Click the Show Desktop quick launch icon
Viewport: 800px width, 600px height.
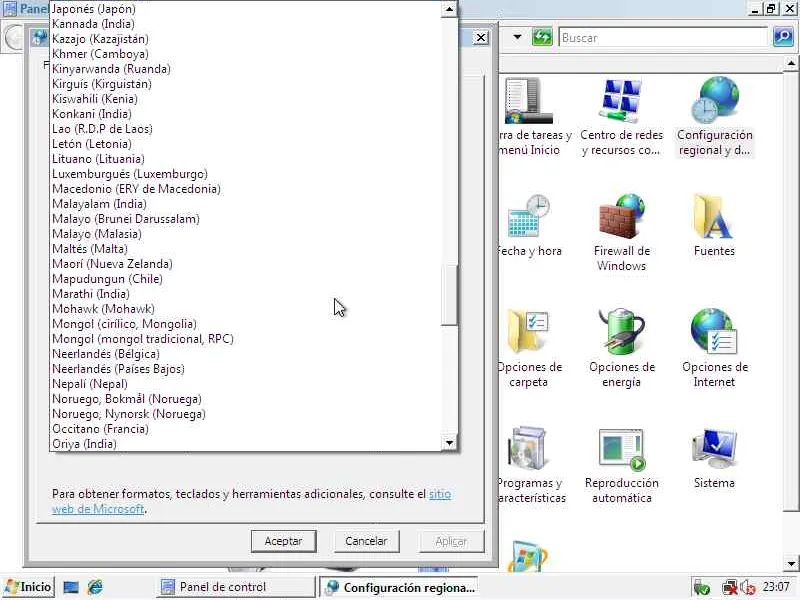point(70,587)
